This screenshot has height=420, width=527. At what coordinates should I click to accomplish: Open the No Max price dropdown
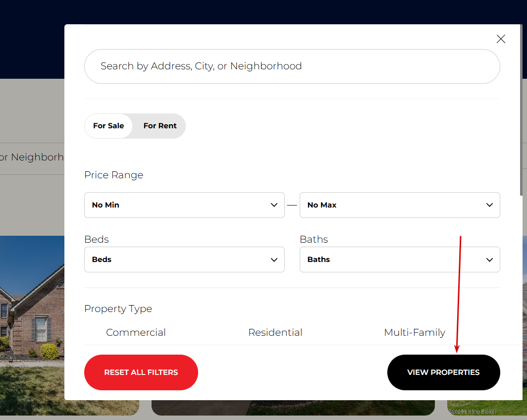[400, 205]
